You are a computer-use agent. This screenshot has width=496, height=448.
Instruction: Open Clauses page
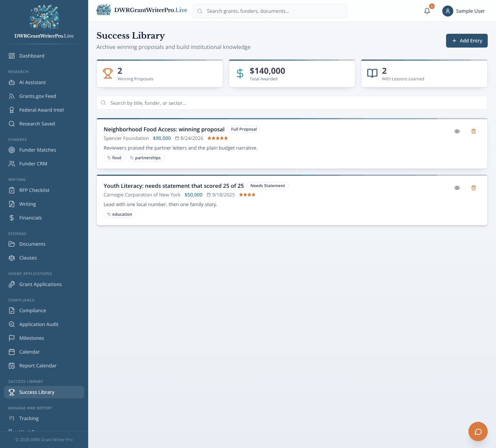coord(44,258)
